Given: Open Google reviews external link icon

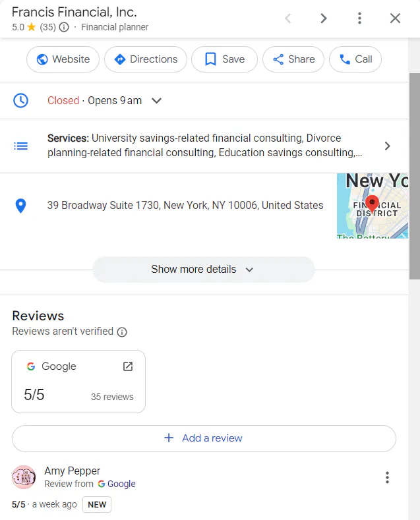Looking at the screenshot, I should [x=128, y=366].
